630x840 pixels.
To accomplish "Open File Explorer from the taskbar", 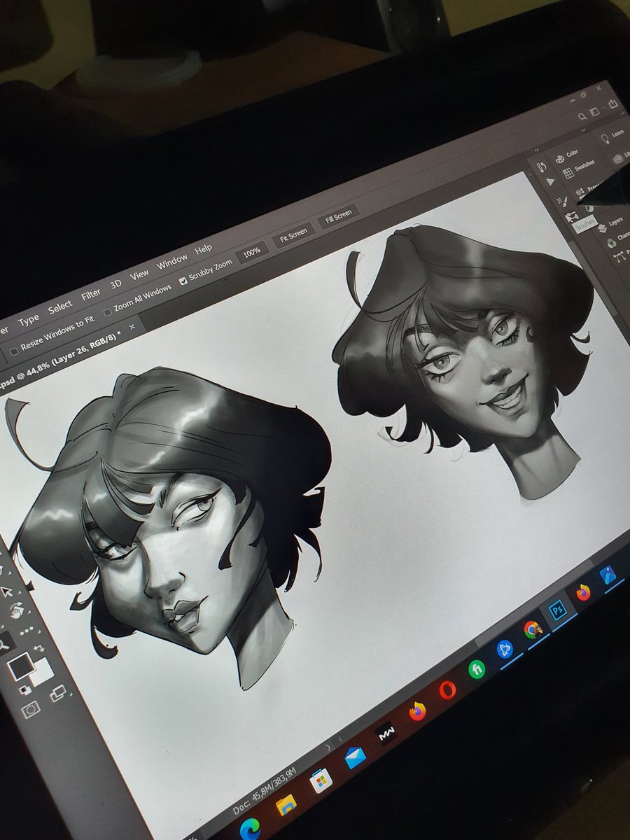I will click(x=286, y=806).
